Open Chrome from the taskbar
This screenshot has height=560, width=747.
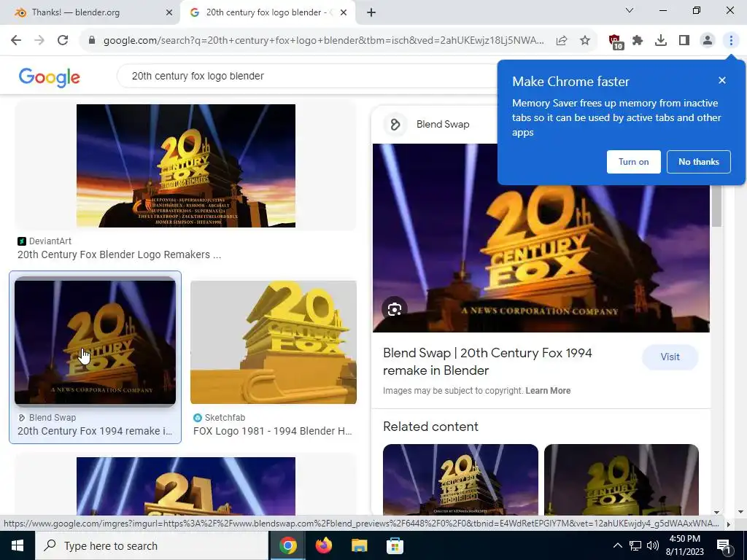click(x=287, y=545)
